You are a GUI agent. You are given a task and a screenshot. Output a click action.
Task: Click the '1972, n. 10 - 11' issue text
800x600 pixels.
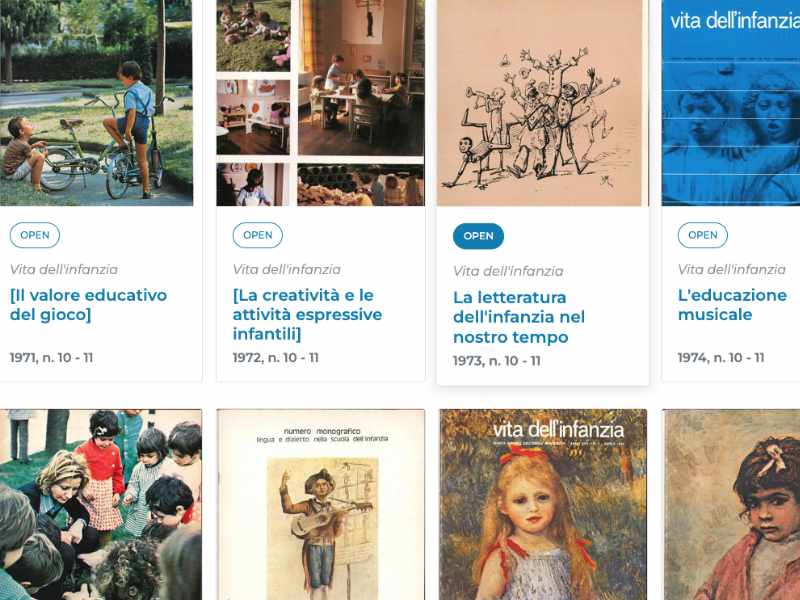pos(276,358)
